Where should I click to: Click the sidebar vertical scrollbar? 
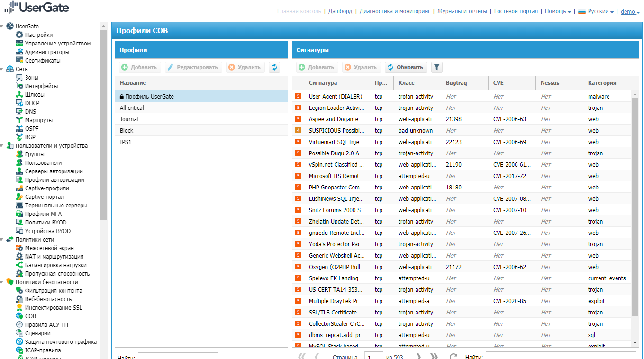tap(103, 123)
